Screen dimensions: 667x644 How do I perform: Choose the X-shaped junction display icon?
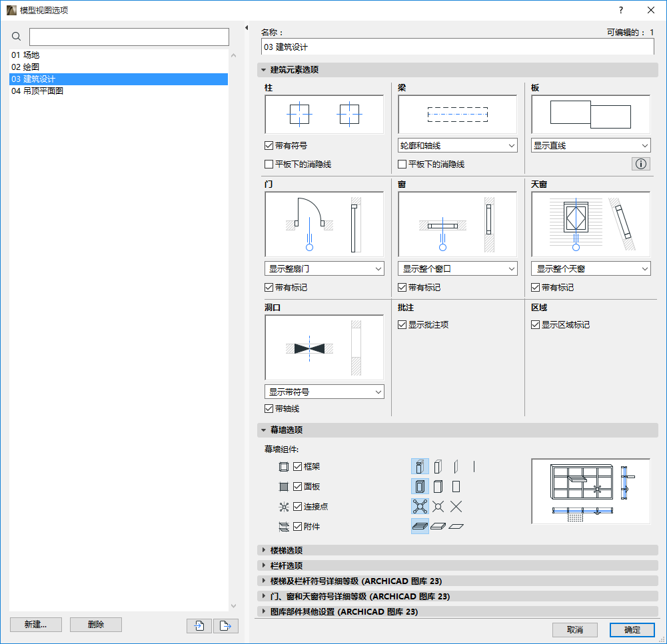pos(457,506)
